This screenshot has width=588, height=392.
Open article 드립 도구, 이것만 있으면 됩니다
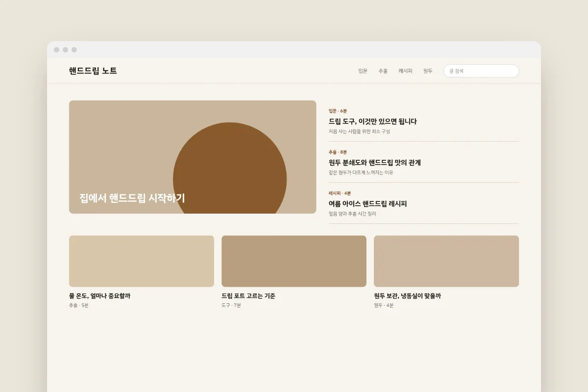pyautogui.click(x=372, y=122)
